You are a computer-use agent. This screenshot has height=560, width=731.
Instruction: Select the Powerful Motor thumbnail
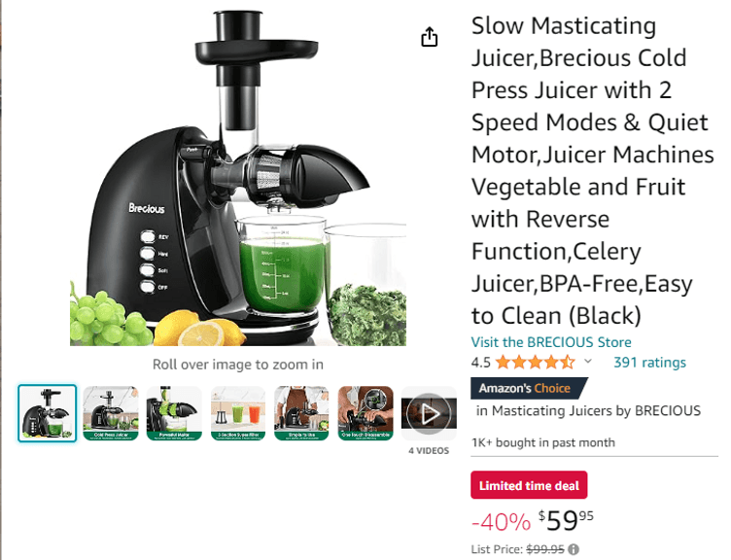(174, 413)
